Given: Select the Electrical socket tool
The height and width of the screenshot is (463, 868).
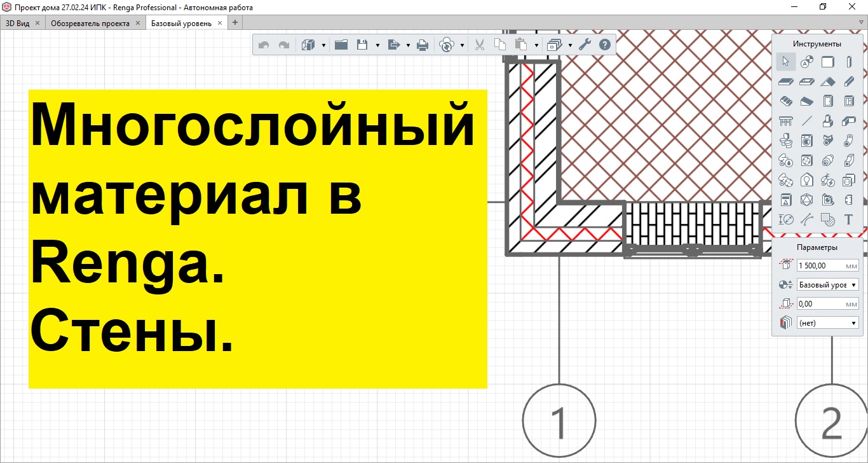Looking at the screenshot, I should point(848,180).
